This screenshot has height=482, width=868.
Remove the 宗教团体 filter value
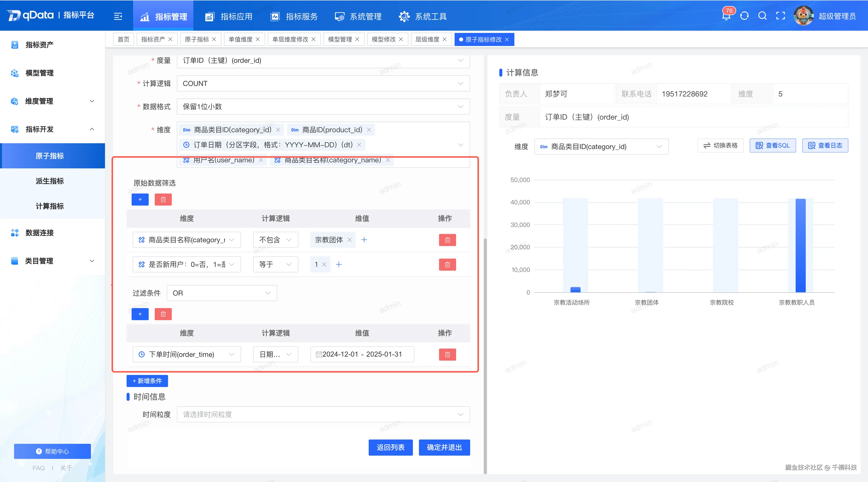tap(349, 240)
